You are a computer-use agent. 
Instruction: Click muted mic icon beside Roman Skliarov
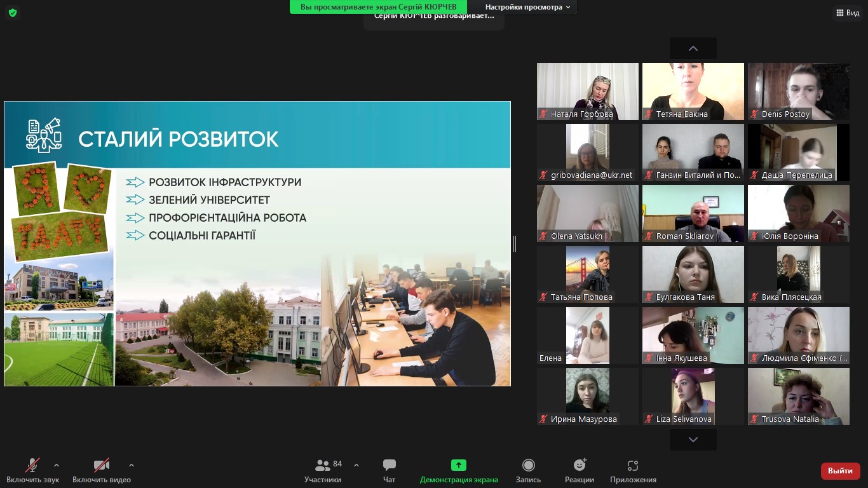tap(649, 236)
